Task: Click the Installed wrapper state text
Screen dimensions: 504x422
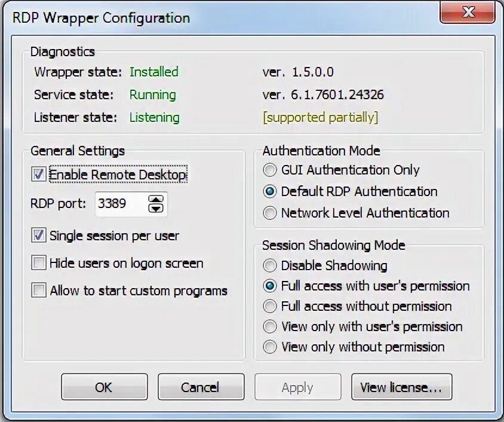Action: tap(154, 72)
